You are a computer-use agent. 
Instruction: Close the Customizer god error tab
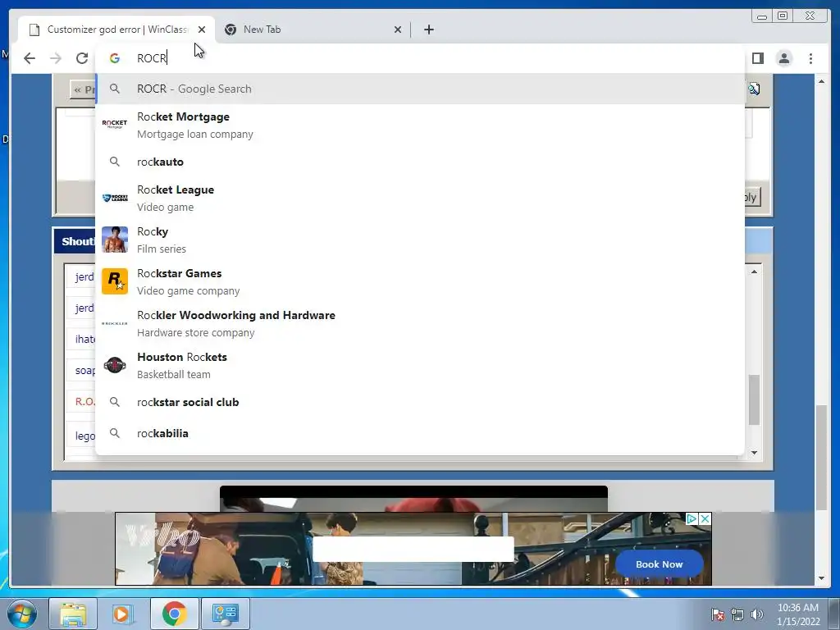(202, 30)
